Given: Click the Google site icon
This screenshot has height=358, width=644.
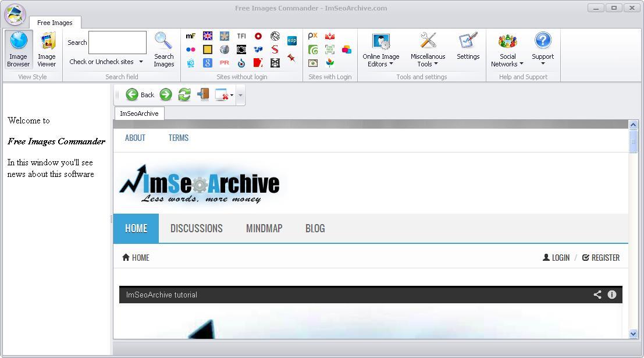Looking at the screenshot, I should (x=208, y=63).
